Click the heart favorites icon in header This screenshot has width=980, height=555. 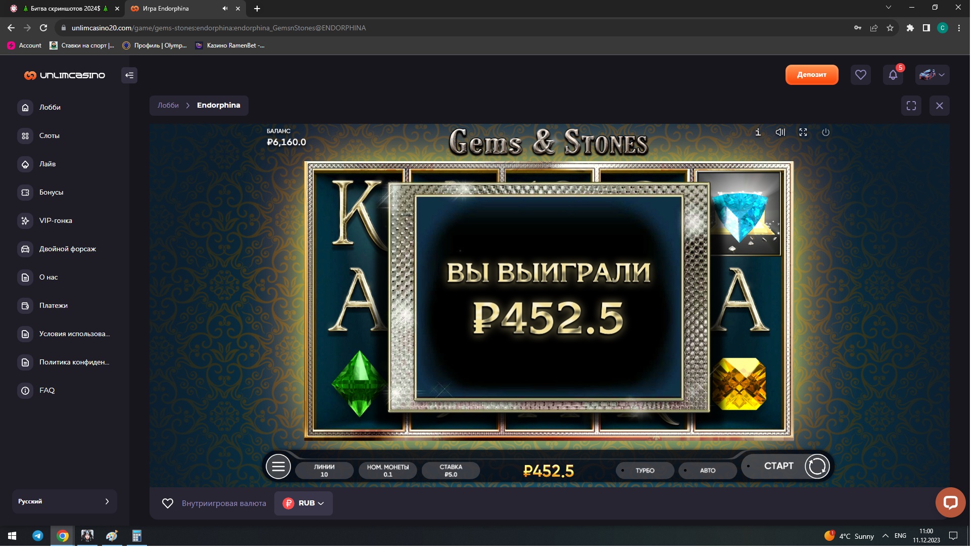[x=860, y=75]
